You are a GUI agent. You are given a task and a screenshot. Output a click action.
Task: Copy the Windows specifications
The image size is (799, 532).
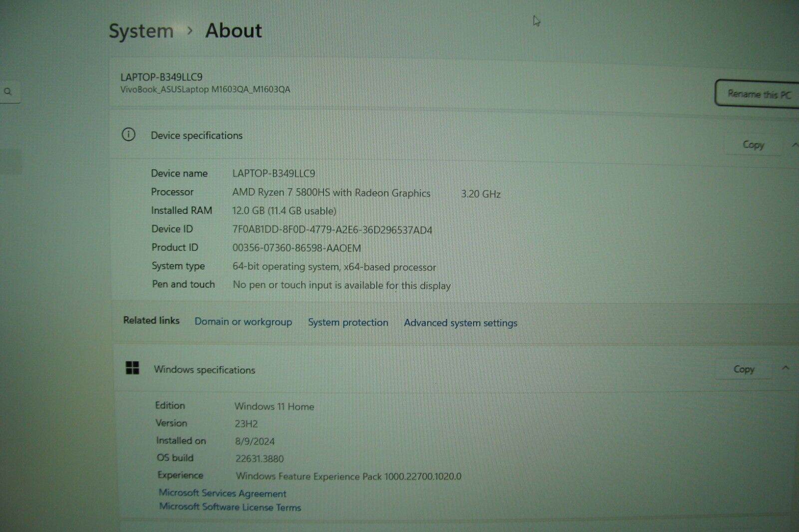[x=744, y=369]
